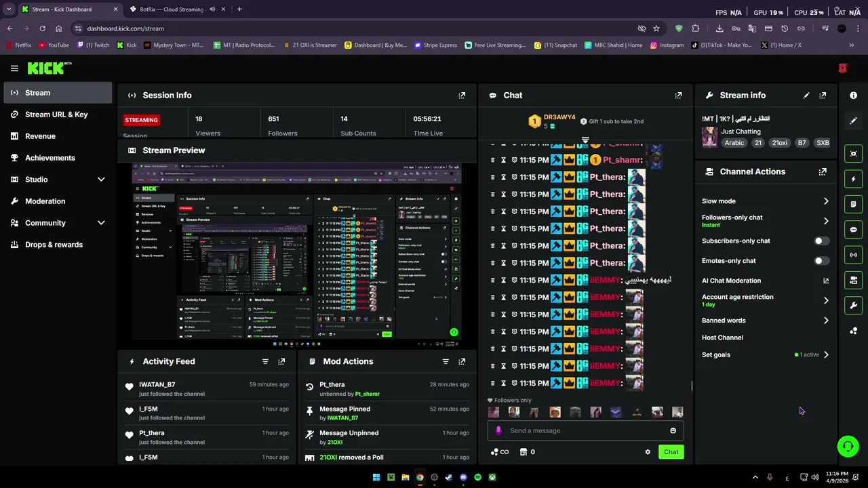The width and height of the screenshot is (868, 488).
Task: Open Mod Actions filter menu
Action: point(446,361)
